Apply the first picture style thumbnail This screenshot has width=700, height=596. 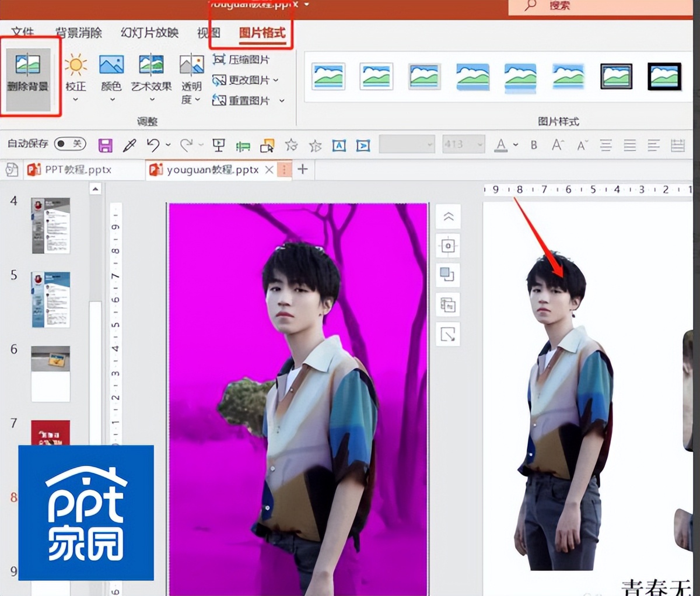tap(328, 76)
